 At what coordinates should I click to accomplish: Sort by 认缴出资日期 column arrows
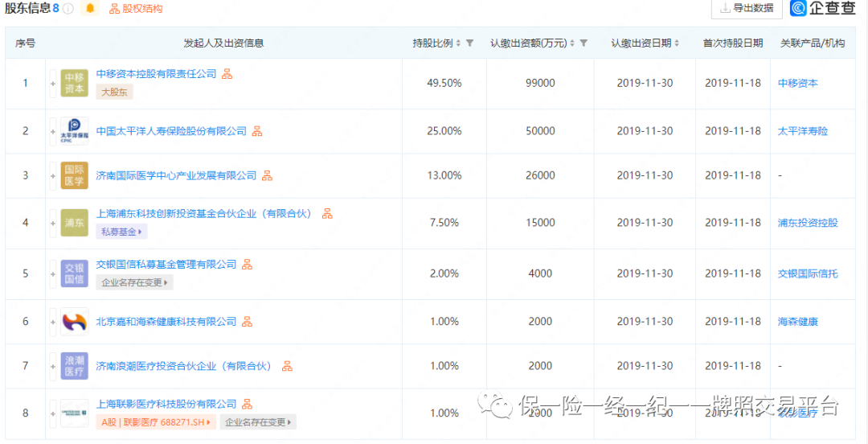coord(677,43)
